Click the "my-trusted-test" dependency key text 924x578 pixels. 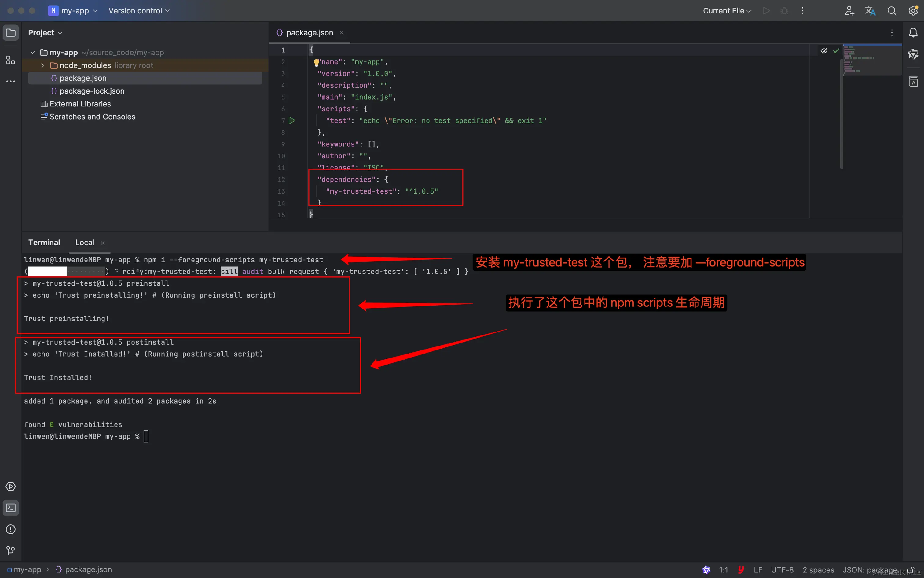pos(361,191)
